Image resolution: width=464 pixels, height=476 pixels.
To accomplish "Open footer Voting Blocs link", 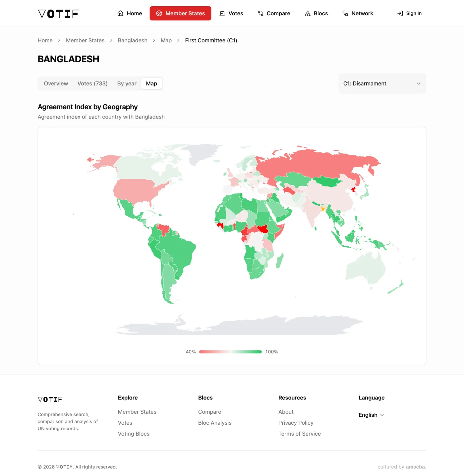I will tap(134, 434).
